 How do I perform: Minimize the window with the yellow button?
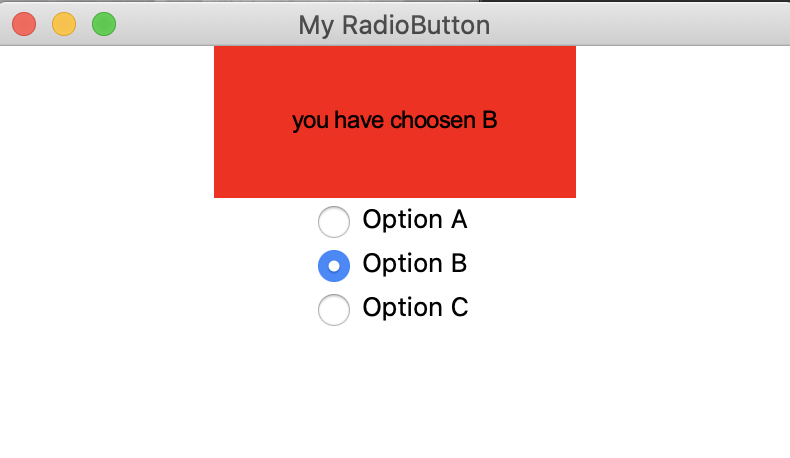pyautogui.click(x=64, y=24)
